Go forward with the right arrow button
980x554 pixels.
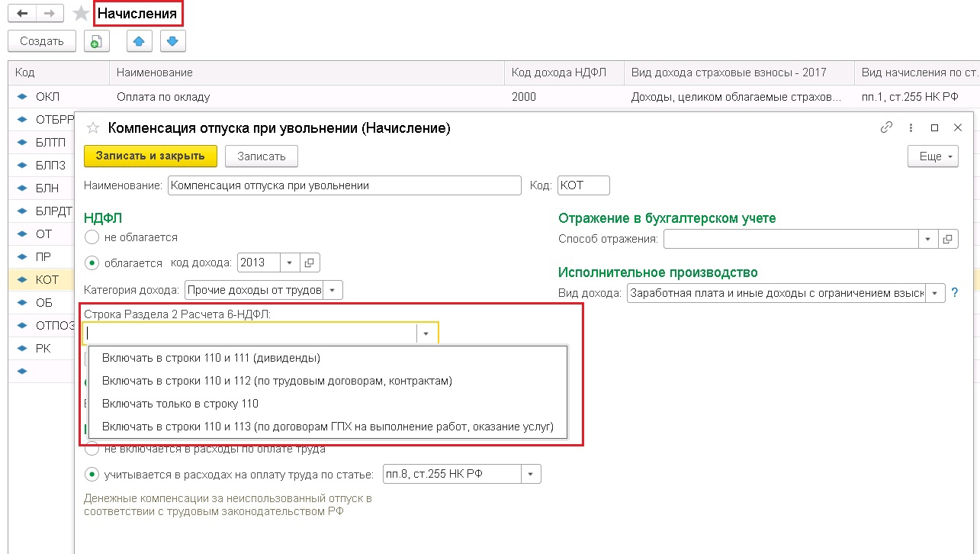point(51,13)
